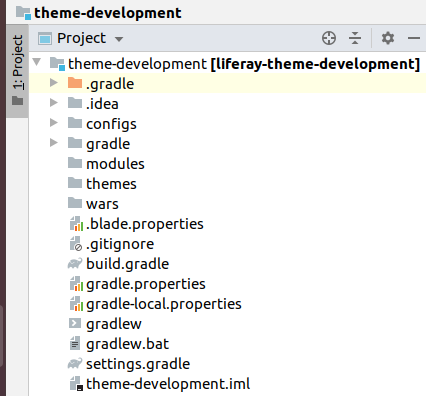Screen dimensions: 426x396
Task: Select the theme-development breadcrumb title
Action: pos(108,13)
